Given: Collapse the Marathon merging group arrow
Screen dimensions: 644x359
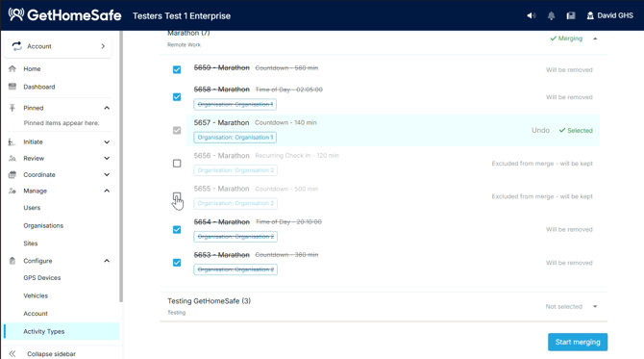Looking at the screenshot, I should pyautogui.click(x=595, y=38).
